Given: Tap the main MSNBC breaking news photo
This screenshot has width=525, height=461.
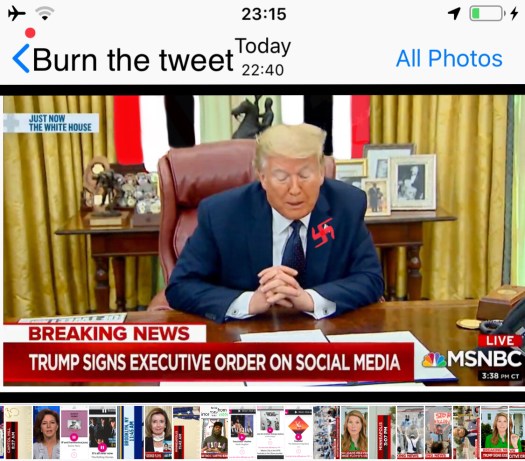Looking at the screenshot, I should 262,241.
